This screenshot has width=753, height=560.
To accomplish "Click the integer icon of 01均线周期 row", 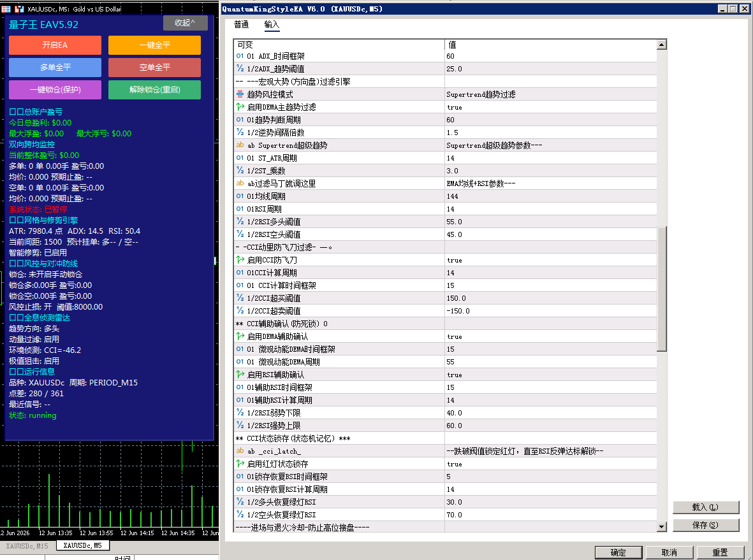I will (x=240, y=196).
